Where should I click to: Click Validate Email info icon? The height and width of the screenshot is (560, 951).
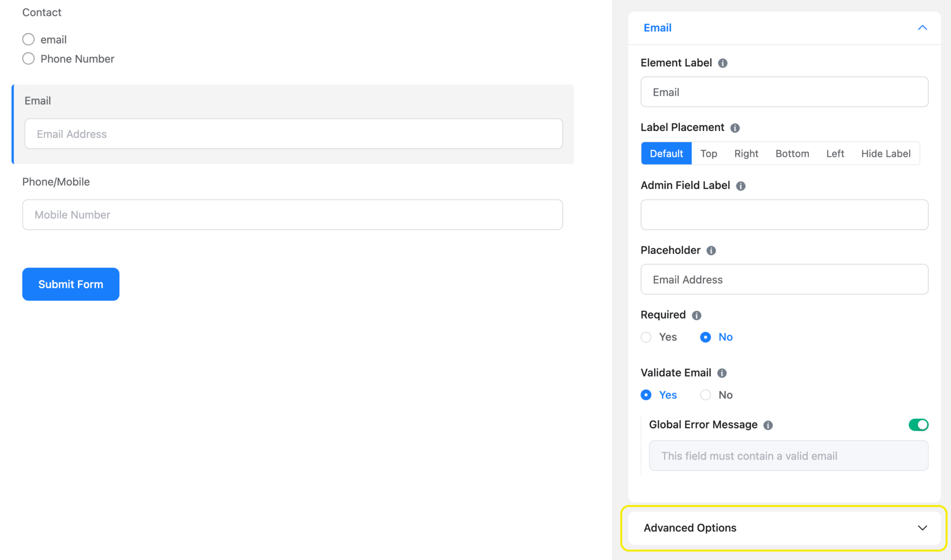click(x=722, y=373)
